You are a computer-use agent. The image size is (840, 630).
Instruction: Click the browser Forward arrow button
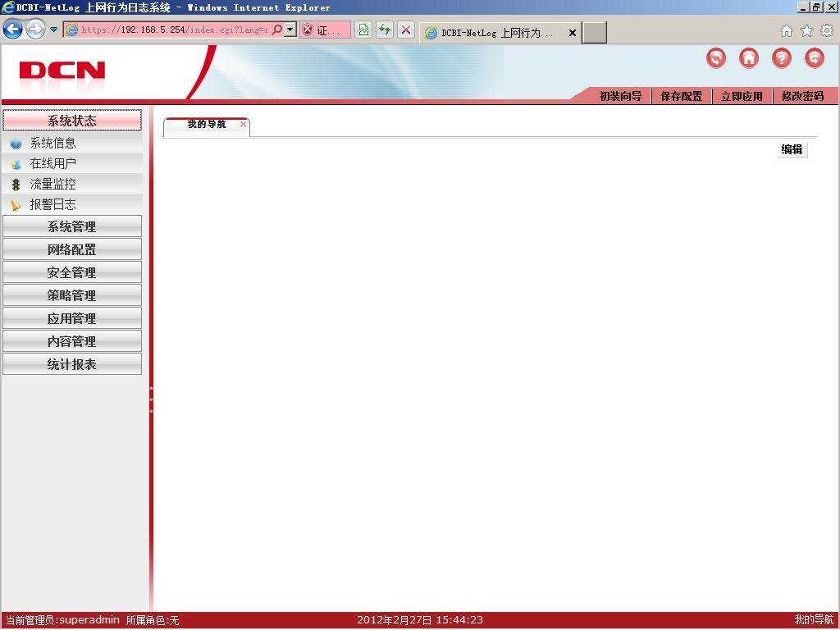click(x=35, y=29)
